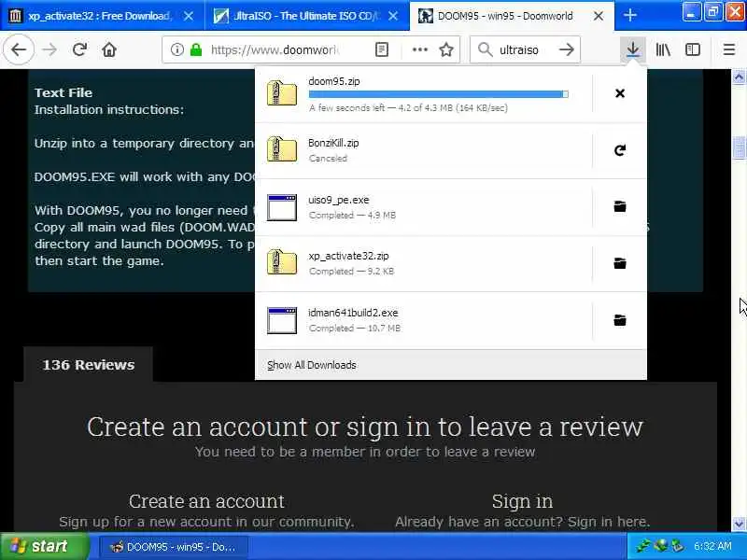The image size is (747, 560).
Task: Click the uiso9_pe.exe program icon
Action: pyautogui.click(x=282, y=207)
